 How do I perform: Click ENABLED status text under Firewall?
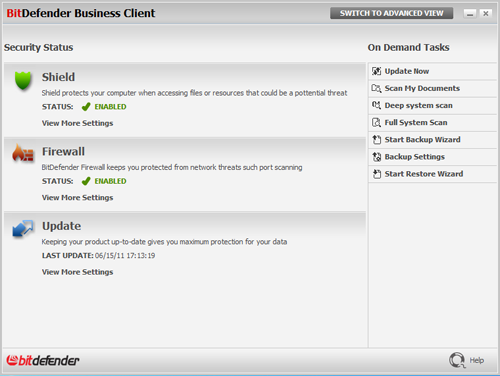pos(110,181)
